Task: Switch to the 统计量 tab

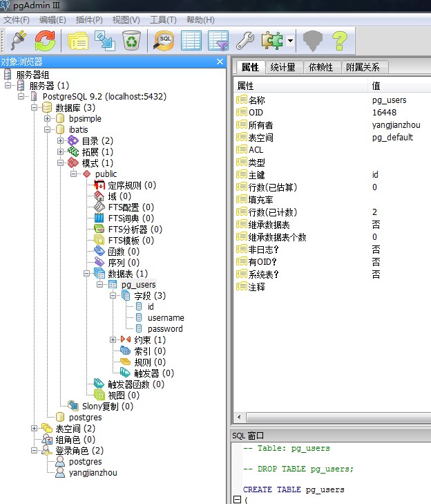Action: click(282, 67)
